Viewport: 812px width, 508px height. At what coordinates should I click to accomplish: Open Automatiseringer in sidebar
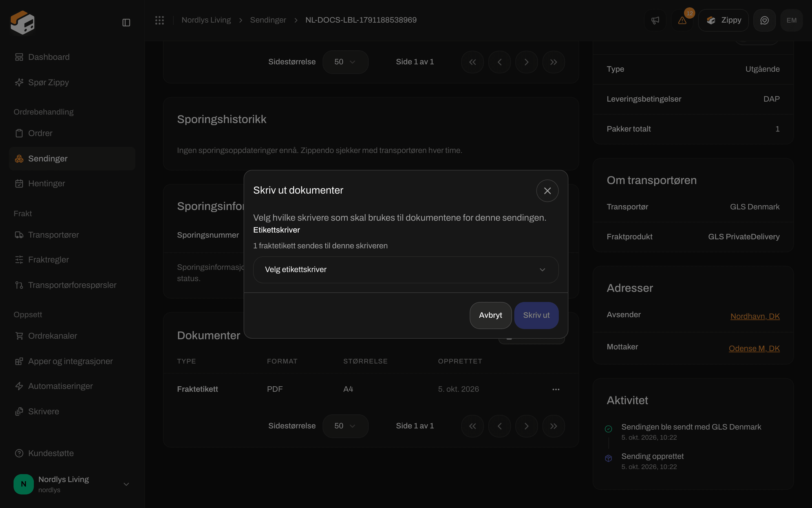tap(72, 386)
